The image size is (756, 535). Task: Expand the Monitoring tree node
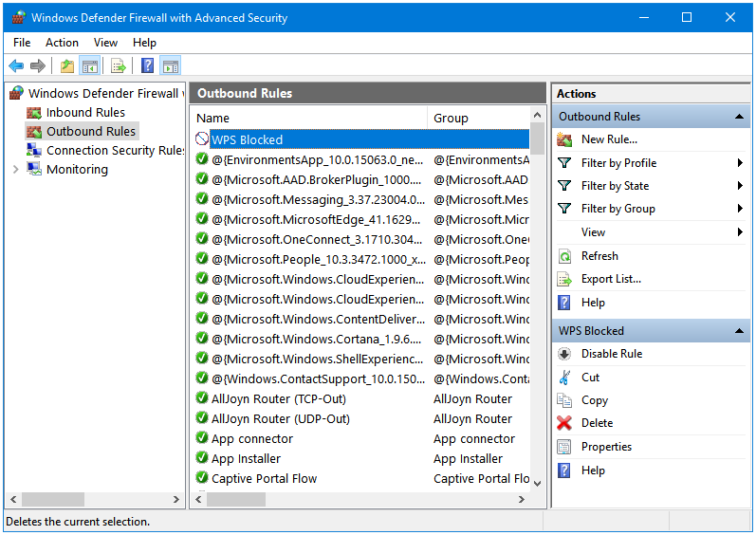pos(15,169)
